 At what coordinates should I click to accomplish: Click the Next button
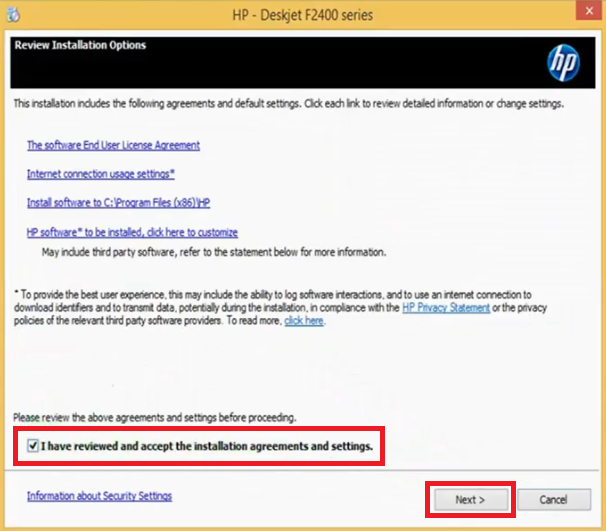pyautogui.click(x=470, y=500)
